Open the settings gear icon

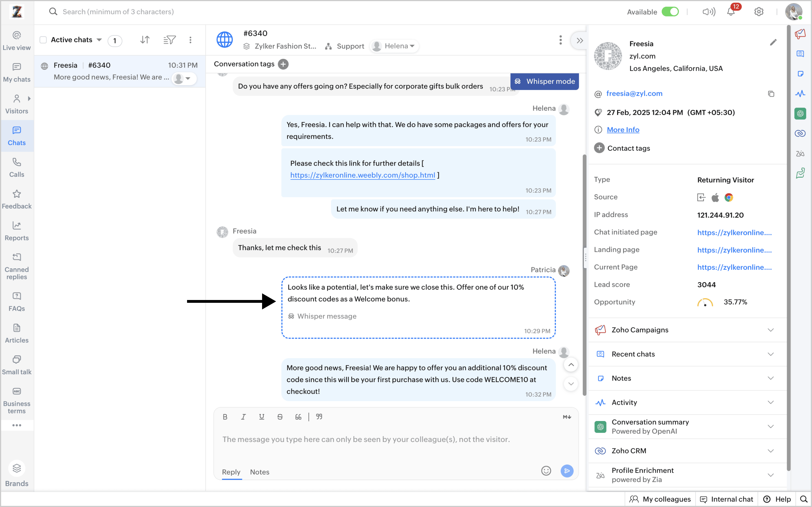[x=759, y=12]
